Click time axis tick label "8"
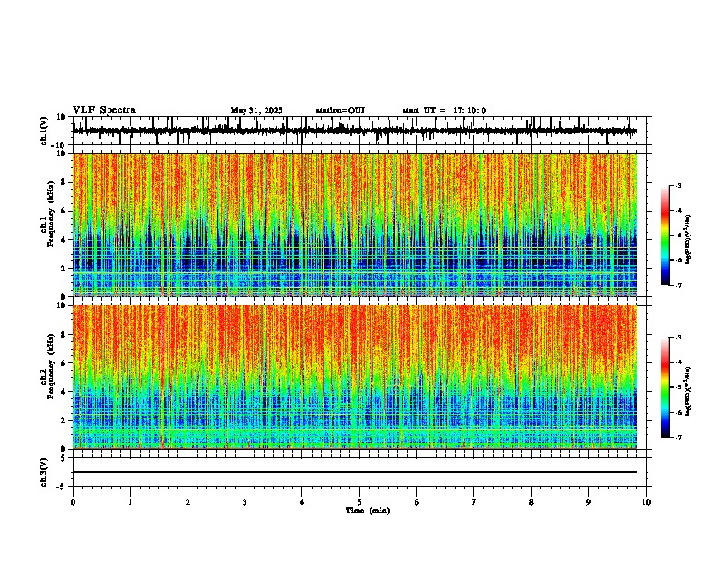Viewport: 728px width, 563px height. (x=531, y=502)
